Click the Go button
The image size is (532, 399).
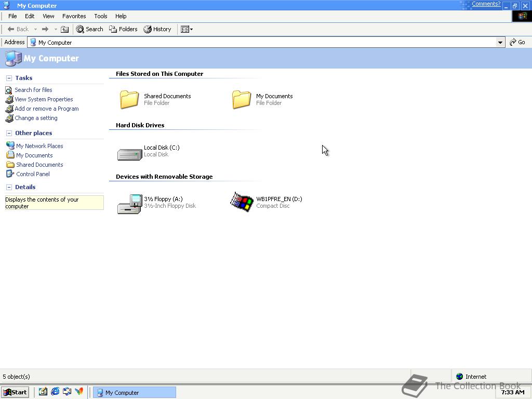point(517,42)
